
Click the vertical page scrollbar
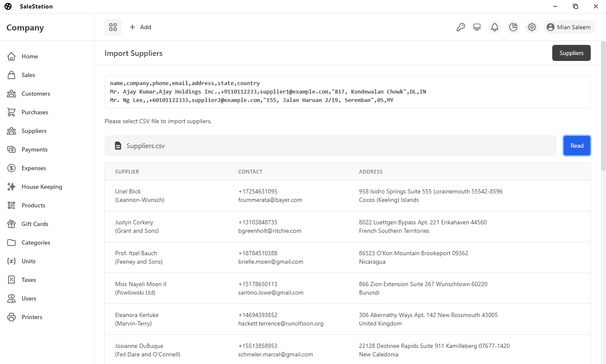[603, 106]
